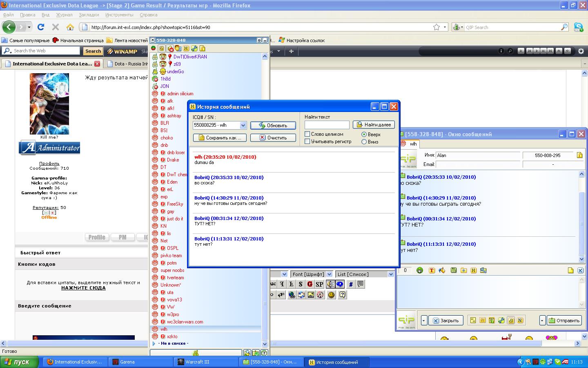Click the Winamp toolbar eject button
The height and width of the screenshot is (368, 588).
(x=559, y=51)
